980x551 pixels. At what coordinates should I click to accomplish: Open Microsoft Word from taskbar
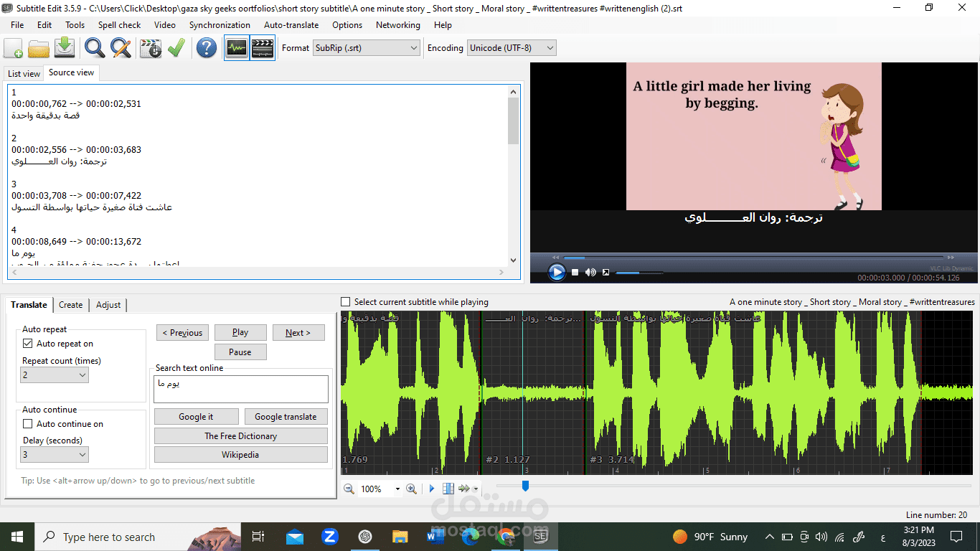click(x=435, y=537)
